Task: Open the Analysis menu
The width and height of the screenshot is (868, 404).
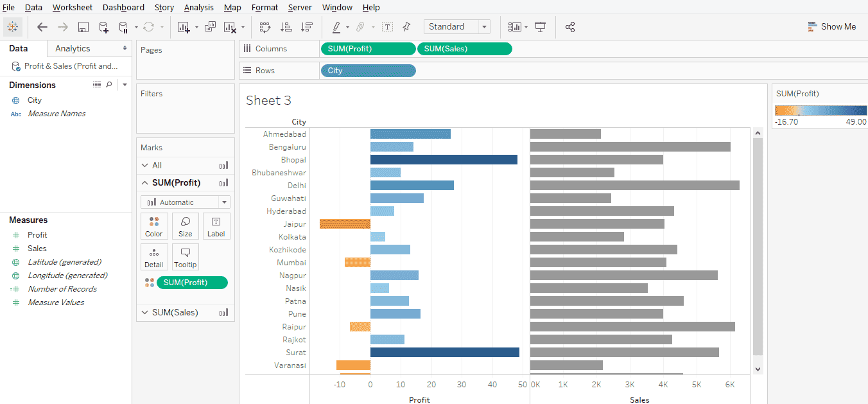Action: [199, 7]
